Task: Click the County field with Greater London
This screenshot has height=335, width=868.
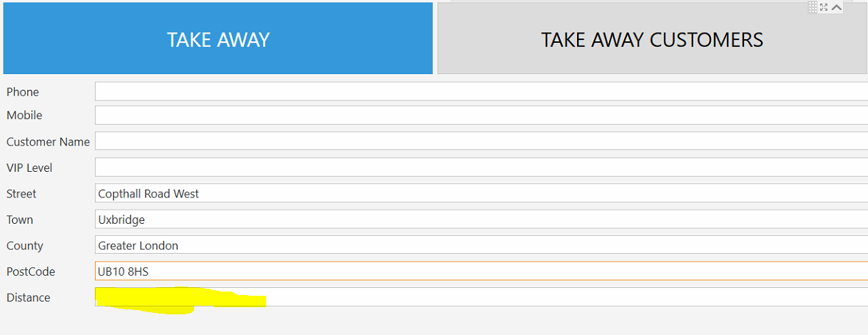Action: click(x=481, y=245)
